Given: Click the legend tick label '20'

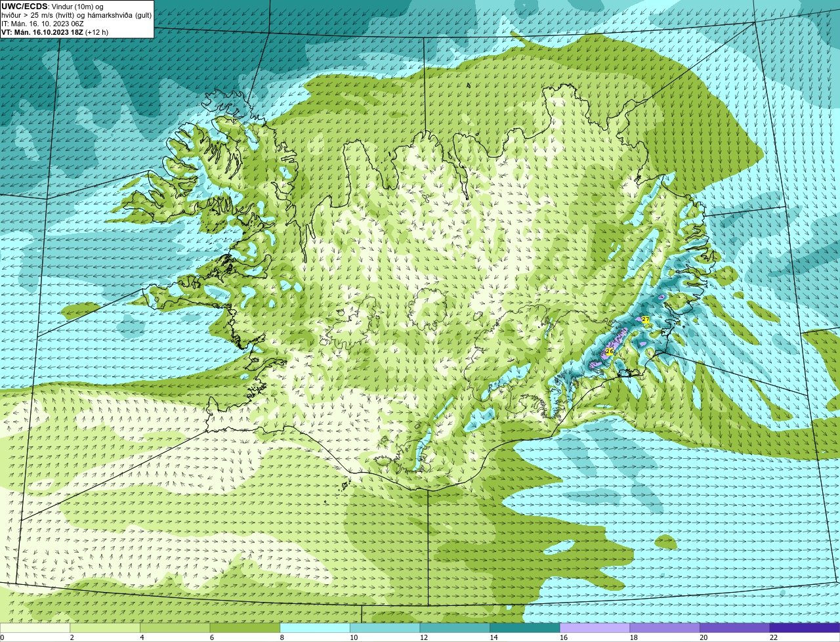Looking at the screenshot, I should tap(703, 637).
